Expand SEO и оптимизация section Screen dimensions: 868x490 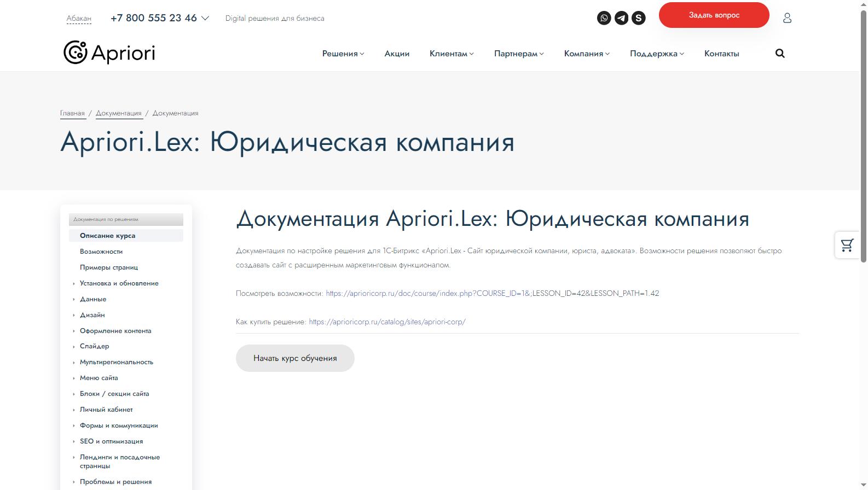pos(111,441)
